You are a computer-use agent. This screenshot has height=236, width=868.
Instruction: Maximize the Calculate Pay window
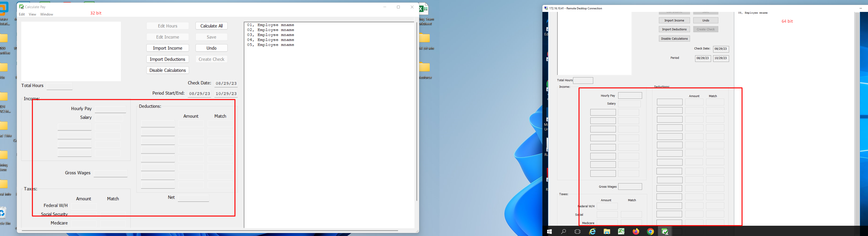pos(398,7)
